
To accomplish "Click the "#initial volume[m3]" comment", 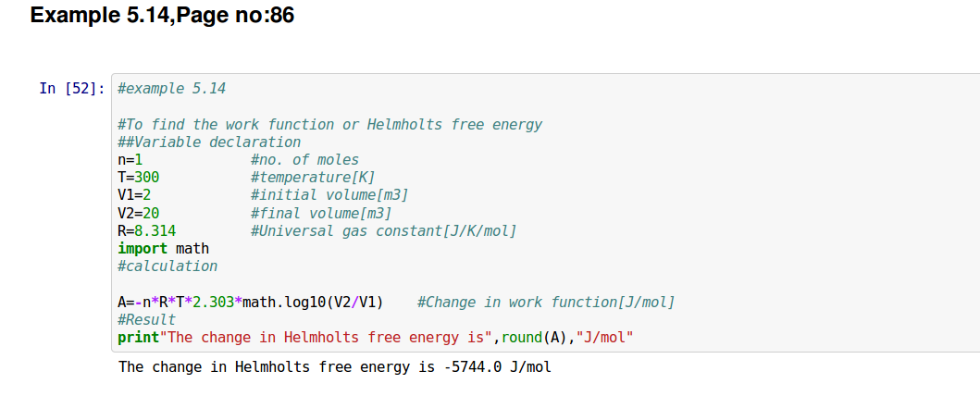I will click(x=329, y=194).
